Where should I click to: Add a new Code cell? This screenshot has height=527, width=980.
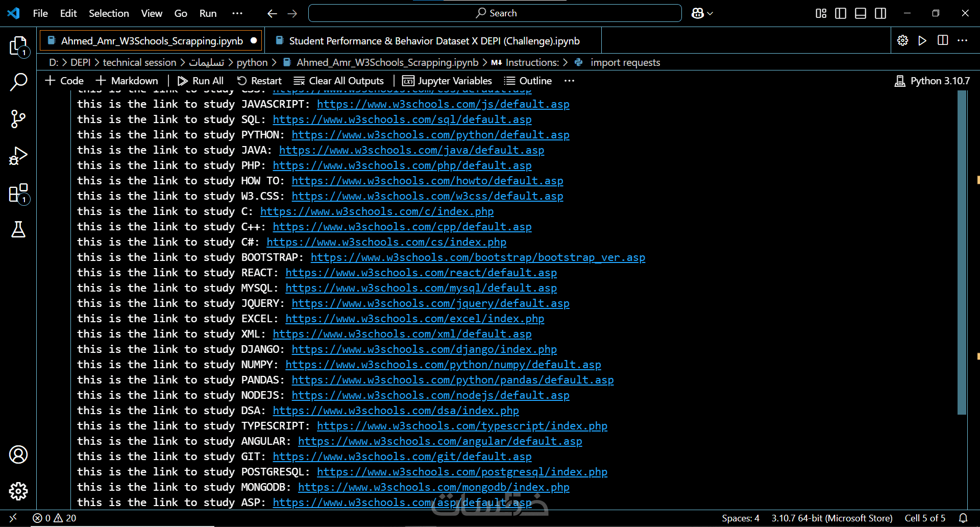64,81
